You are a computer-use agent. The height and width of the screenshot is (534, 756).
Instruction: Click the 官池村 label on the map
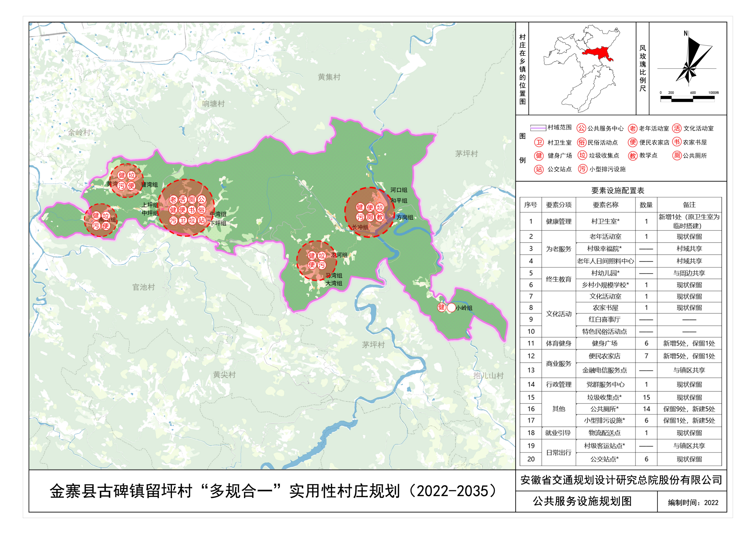[144, 287]
